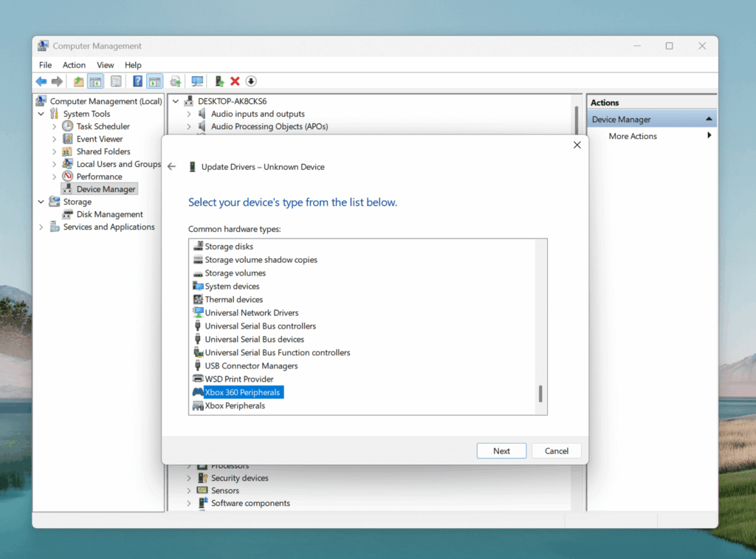Close the Update Drivers dialog

click(577, 145)
